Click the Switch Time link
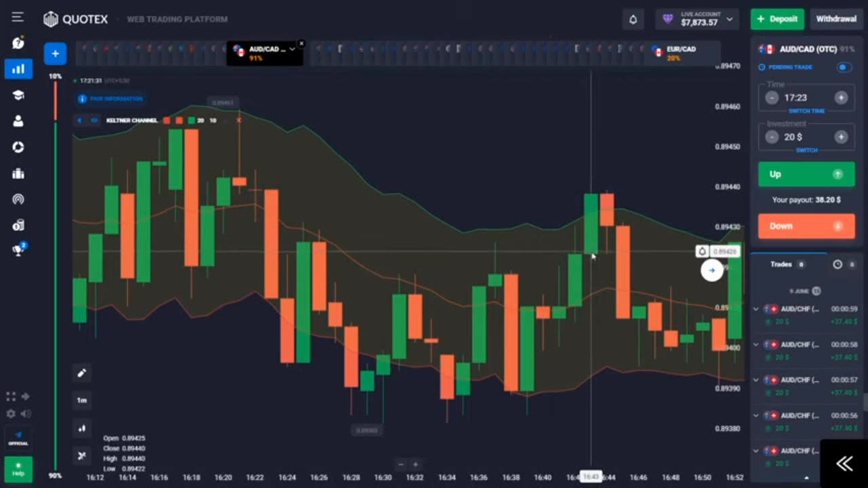The width and height of the screenshot is (868, 488). (x=806, y=111)
